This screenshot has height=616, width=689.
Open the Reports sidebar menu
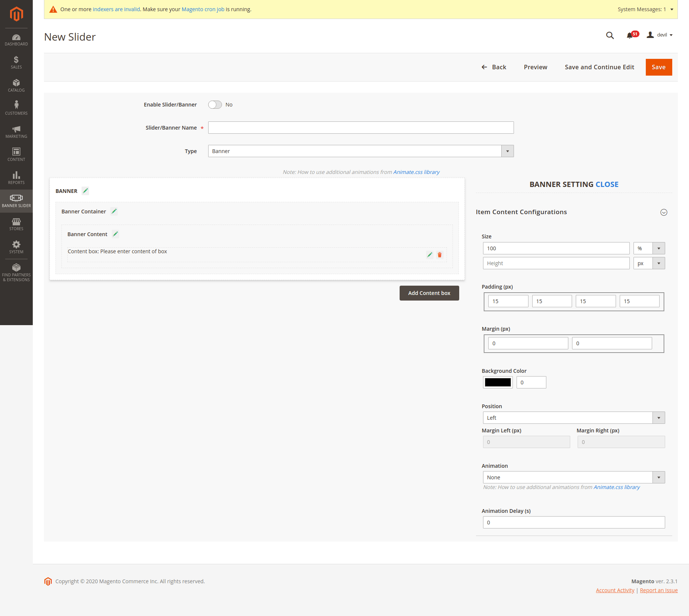[16, 178]
